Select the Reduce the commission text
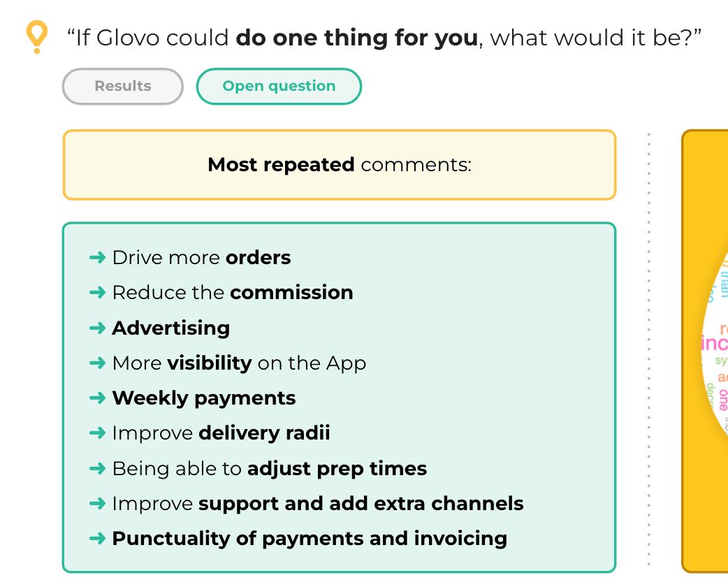The height and width of the screenshot is (580, 728). point(233,293)
